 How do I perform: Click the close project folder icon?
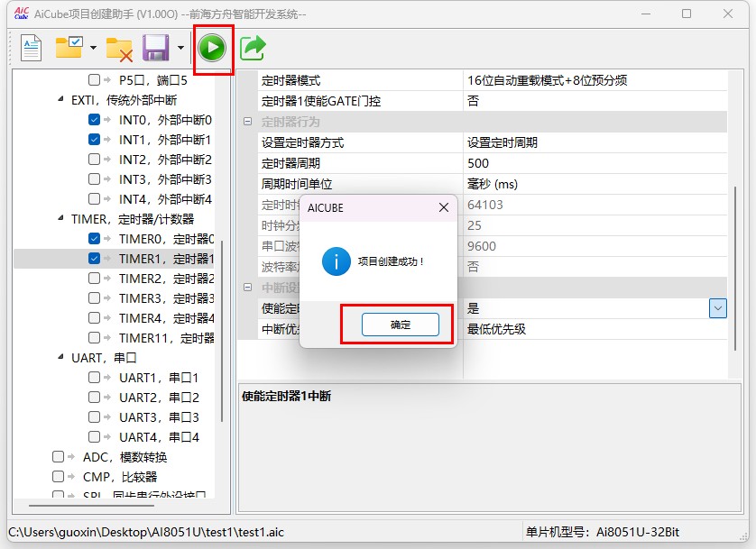[x=120, y=49]
